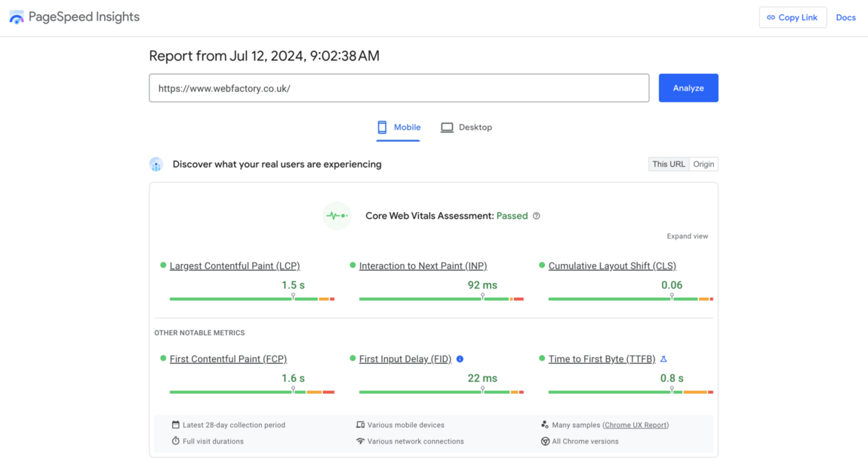This screenshot has height=458, width=868.
Task: Switch to the Desktop tab
Action: (x=466, y=127)
